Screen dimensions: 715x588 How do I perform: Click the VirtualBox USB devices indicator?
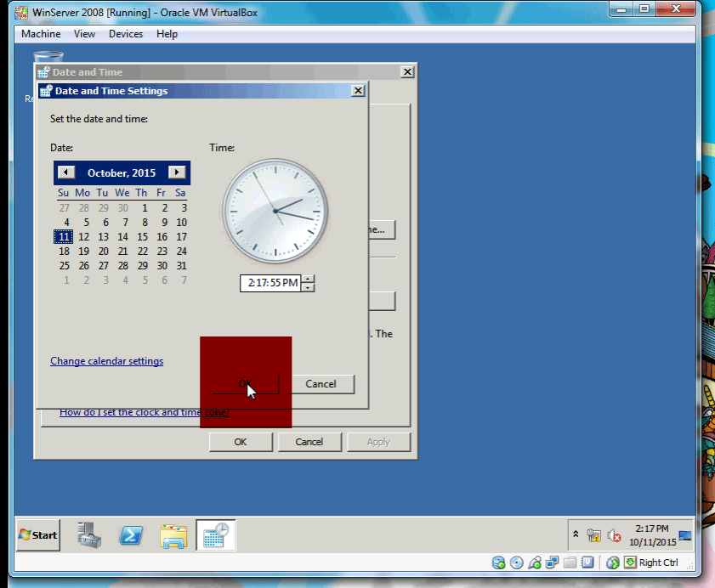pyautogui.click(x=535, y=563)
